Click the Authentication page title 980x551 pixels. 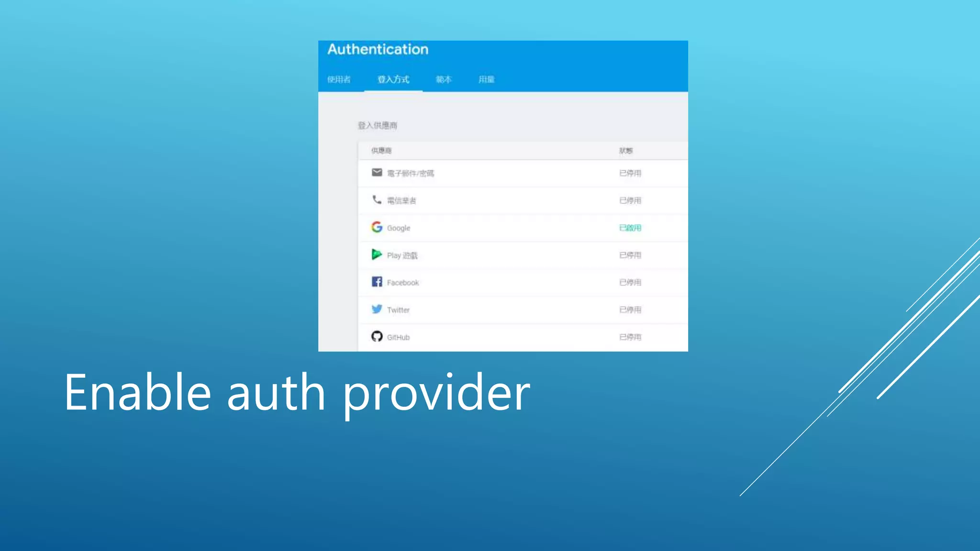[x=378, y=49]
